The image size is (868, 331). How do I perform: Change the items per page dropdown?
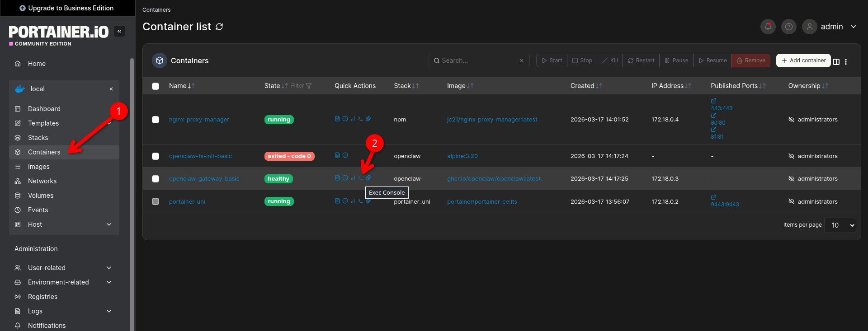(840, 225)
